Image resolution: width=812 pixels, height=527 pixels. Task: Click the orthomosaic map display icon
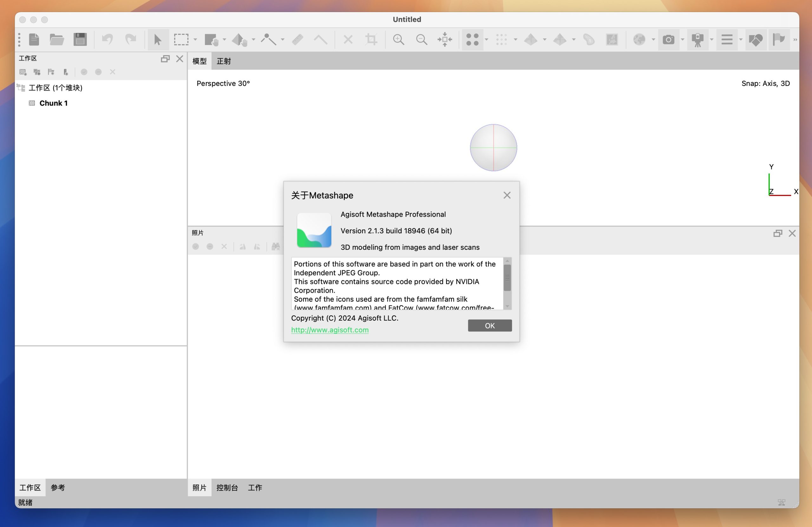pyautogui.click(x=612, y=40)
